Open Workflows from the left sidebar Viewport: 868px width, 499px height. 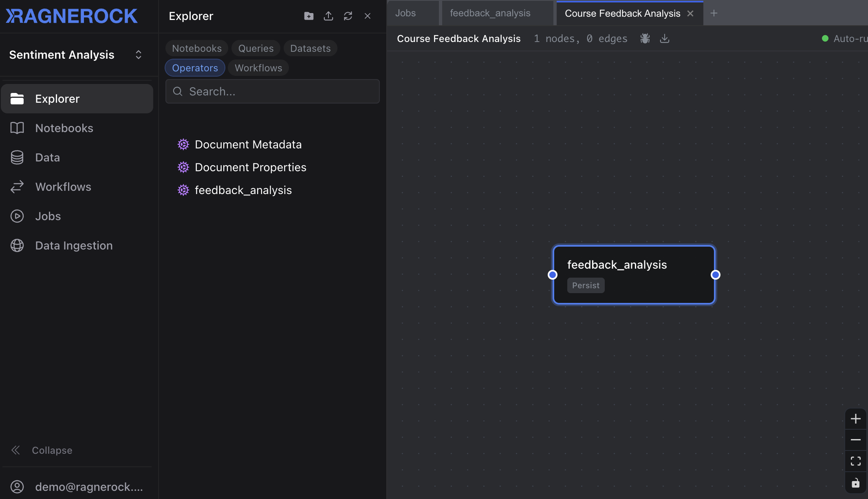(77, 187)
